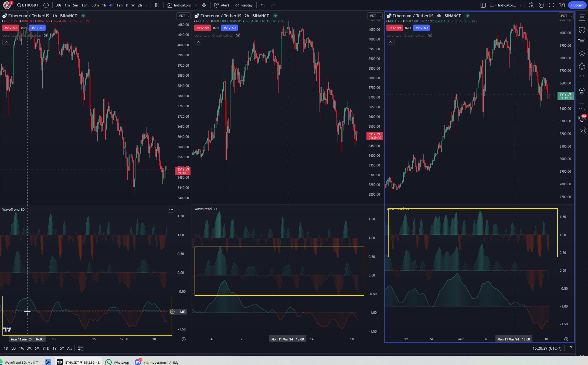Viewport: 588px width, 365px height.
Task: Start Bar Replay mode
Action: [x=244, y=5]
